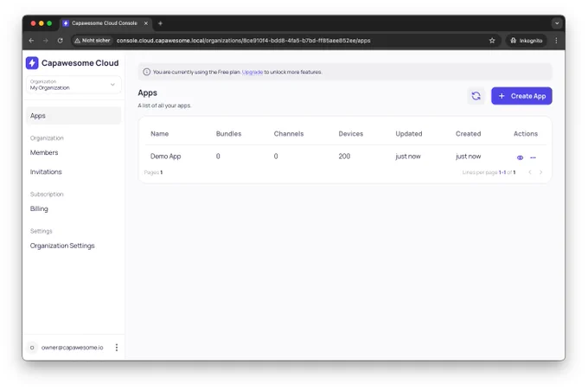This screenshot has width=588, height=390.
Task: Click the Updated column header
Action: pos(409,134)
